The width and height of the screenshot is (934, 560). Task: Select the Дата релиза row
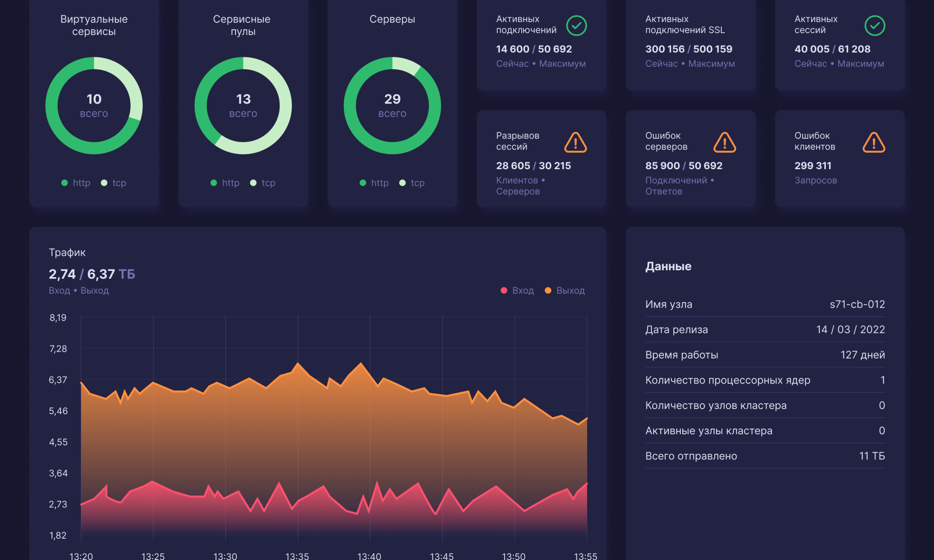(765, 330)
